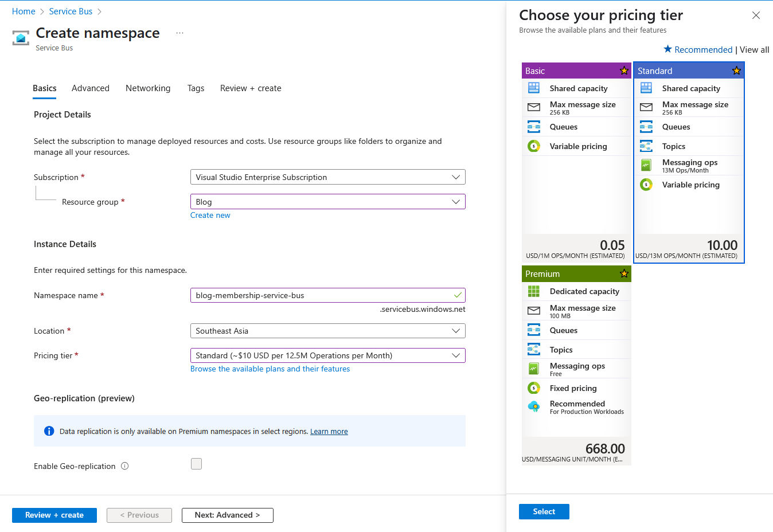Open the Networking tab

point(148,88)
